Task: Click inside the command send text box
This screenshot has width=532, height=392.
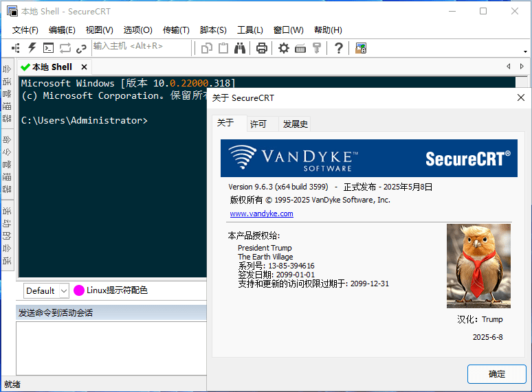Action: pos(111,348)
